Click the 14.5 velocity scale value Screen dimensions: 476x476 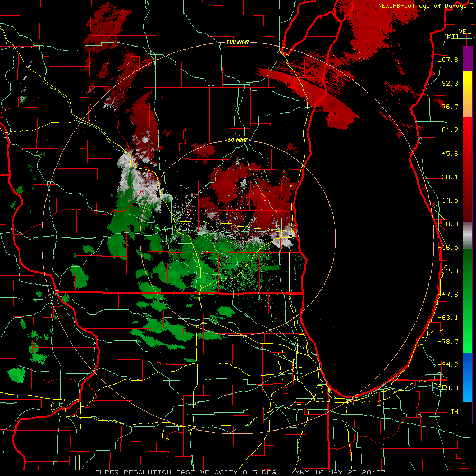pos(450,200)
